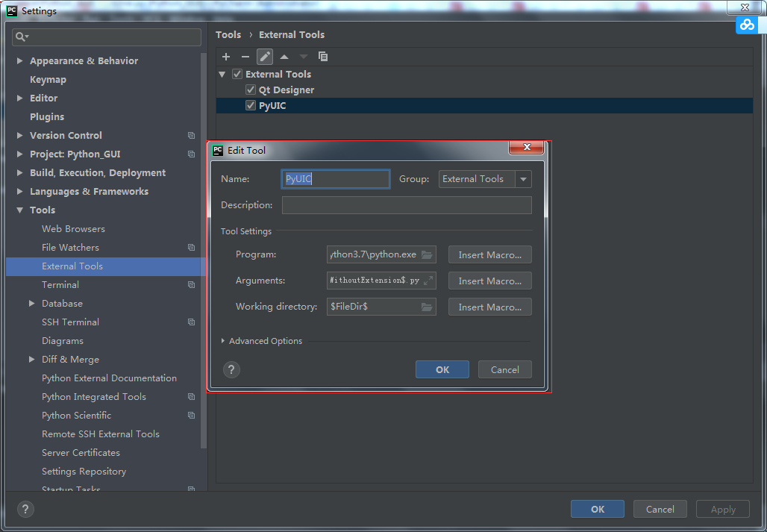Expand the Arguments field editor icon
Viewport: 767px width, 532px height.
click(428, 281)
